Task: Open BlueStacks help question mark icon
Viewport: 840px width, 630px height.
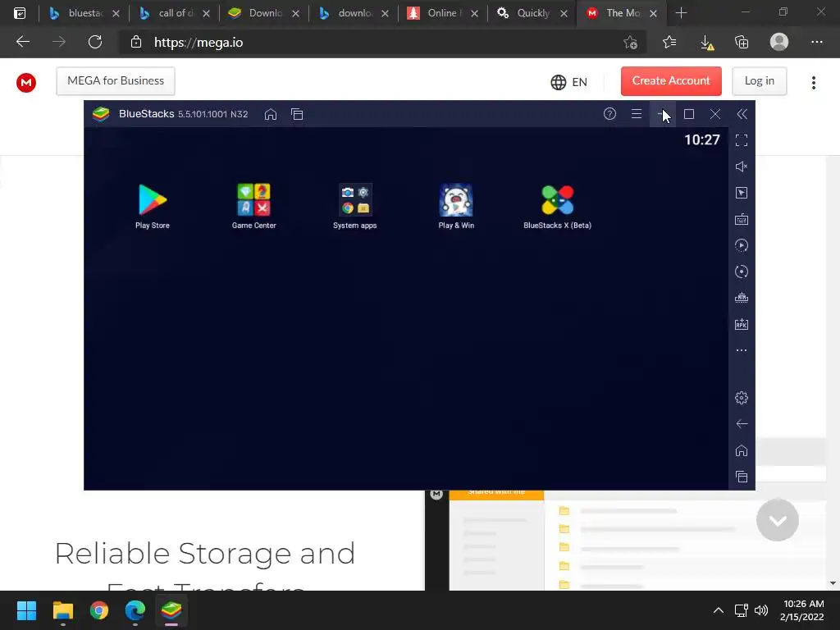Action: click(x=609, y=113)
